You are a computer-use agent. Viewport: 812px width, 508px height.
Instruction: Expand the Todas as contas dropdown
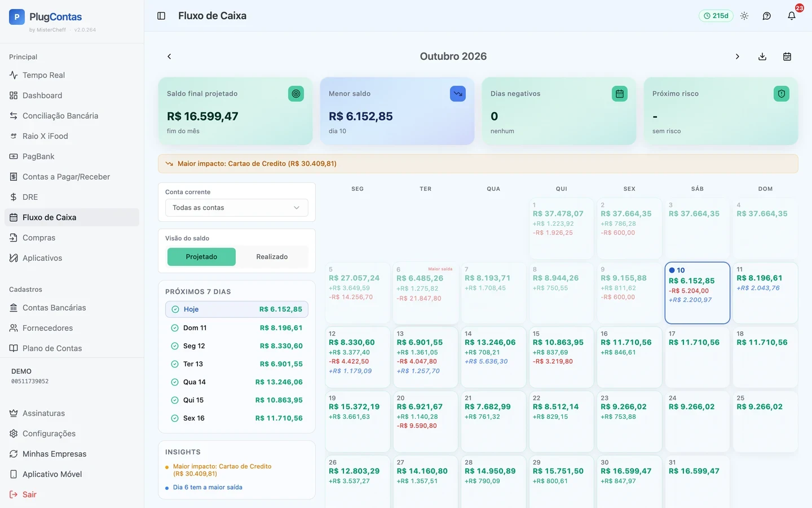(237, 208)
